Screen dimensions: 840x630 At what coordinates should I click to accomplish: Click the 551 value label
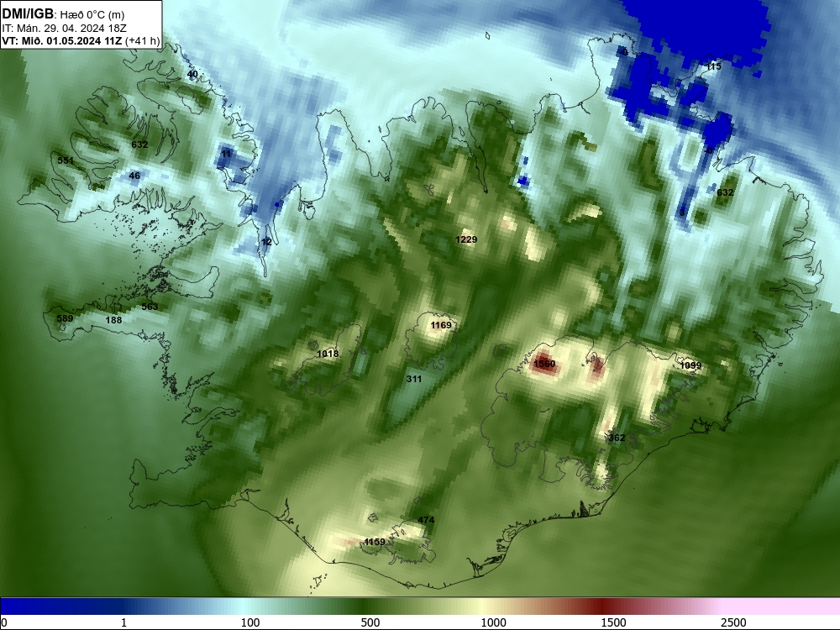(x=66, y=160)
